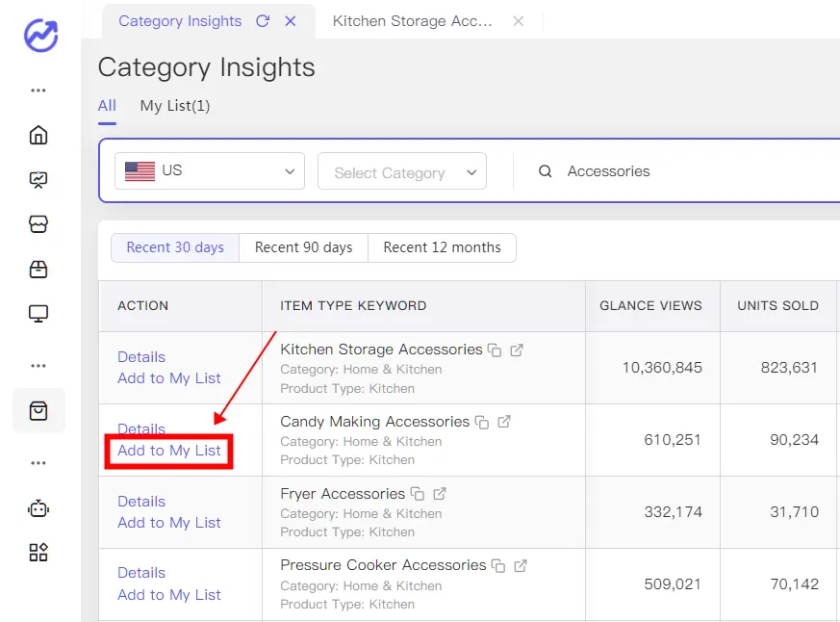Select the Recent 90 days range
The height and width of the screenshot is (622, 840).
tap(304, 247)
